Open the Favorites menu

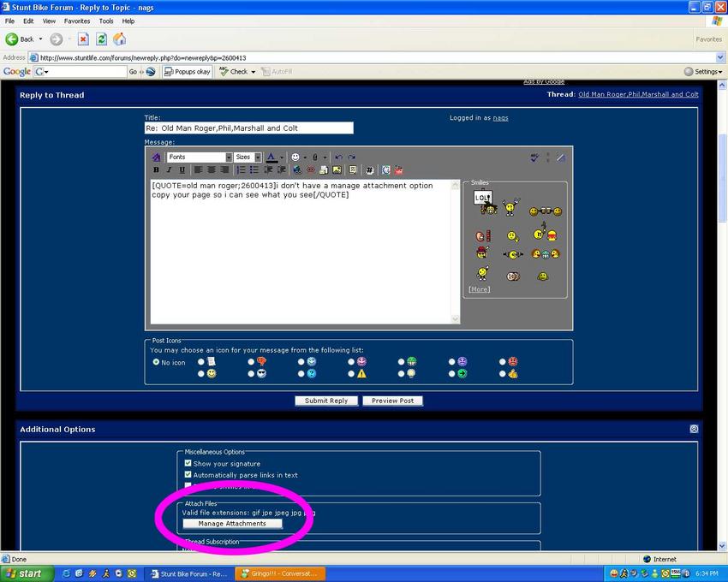pos(76,21)
